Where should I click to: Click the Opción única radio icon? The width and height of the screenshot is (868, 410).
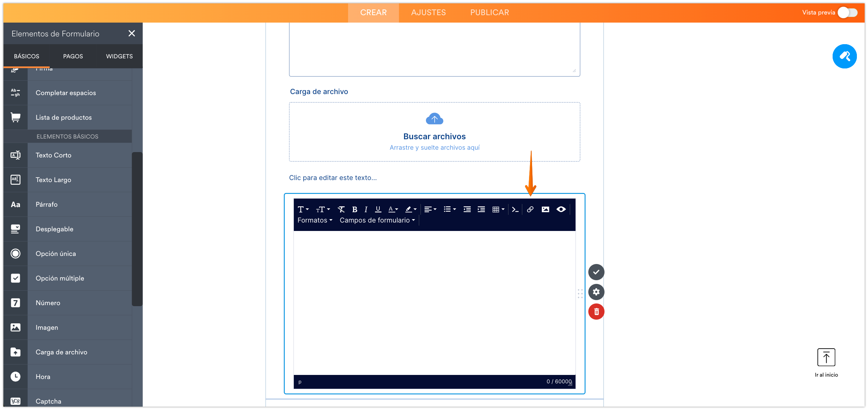[15, 254]
